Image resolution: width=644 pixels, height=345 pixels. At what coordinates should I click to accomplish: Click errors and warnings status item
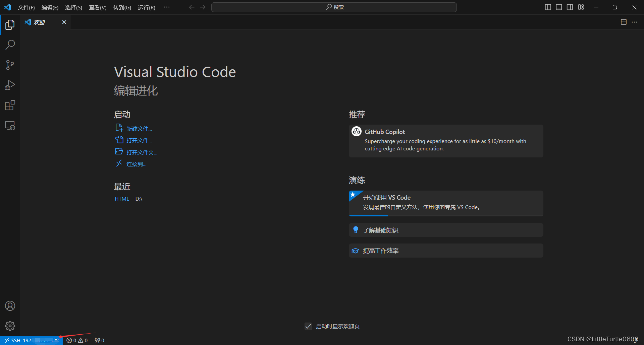point(77,340)
